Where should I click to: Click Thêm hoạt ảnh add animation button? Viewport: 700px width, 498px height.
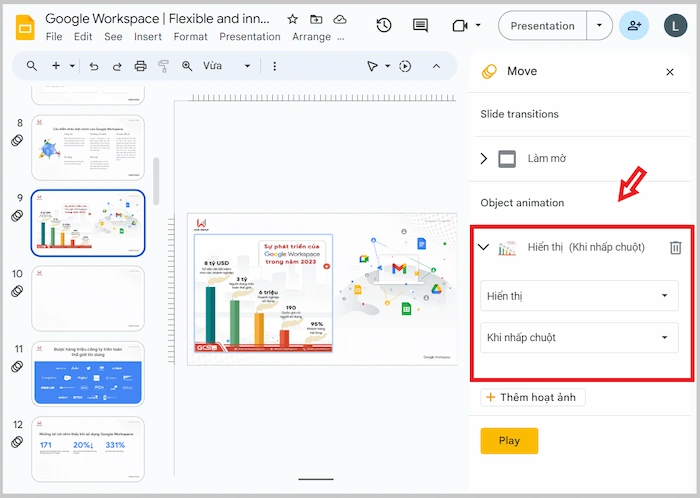coord(533,397)
